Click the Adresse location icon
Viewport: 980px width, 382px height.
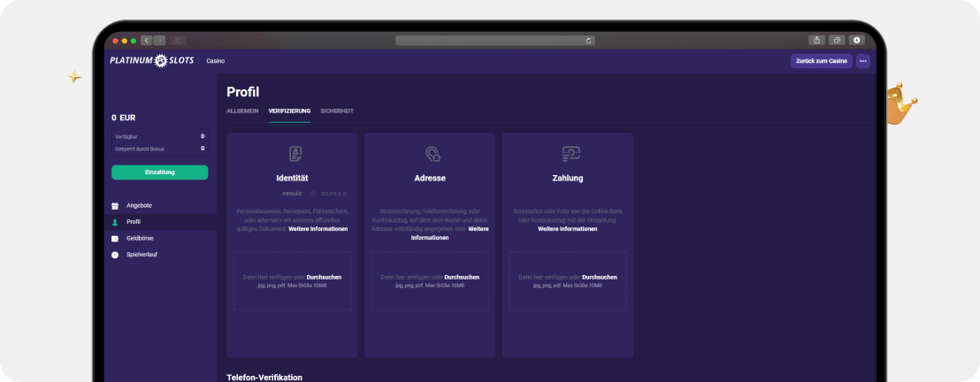tap(433, 154)
